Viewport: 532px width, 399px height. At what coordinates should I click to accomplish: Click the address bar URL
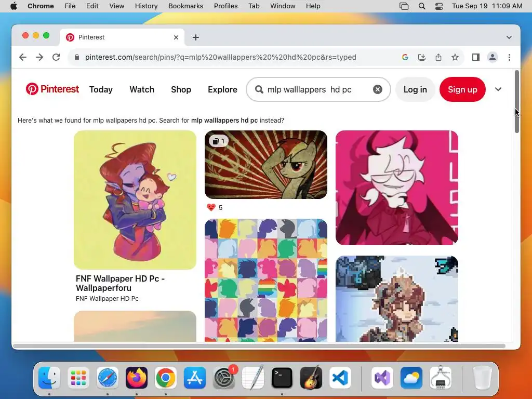[220, 57]
